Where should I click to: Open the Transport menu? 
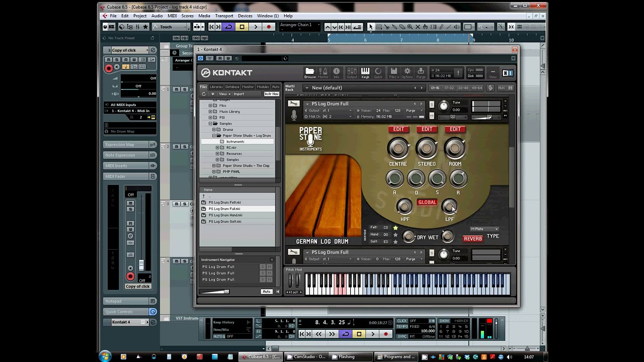(x=224, y=16)
